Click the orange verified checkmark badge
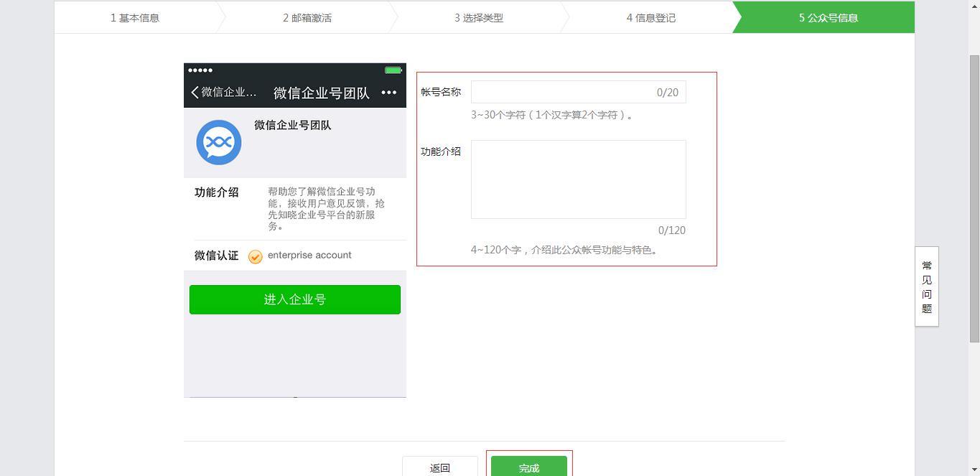 (x=255, y=256)
